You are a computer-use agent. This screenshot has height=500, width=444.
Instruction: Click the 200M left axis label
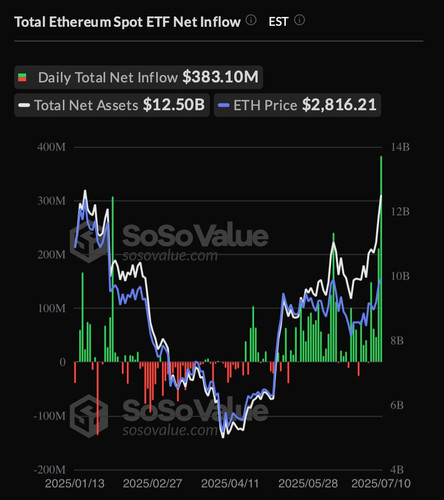[x=52, y=255]
